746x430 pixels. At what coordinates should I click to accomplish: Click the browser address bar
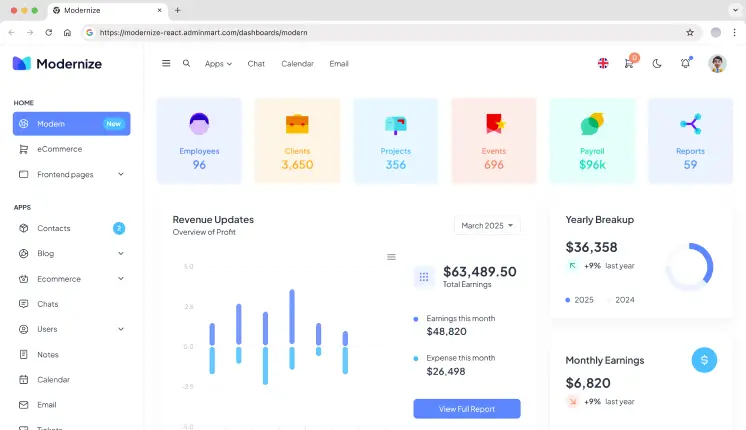[390, 32]
